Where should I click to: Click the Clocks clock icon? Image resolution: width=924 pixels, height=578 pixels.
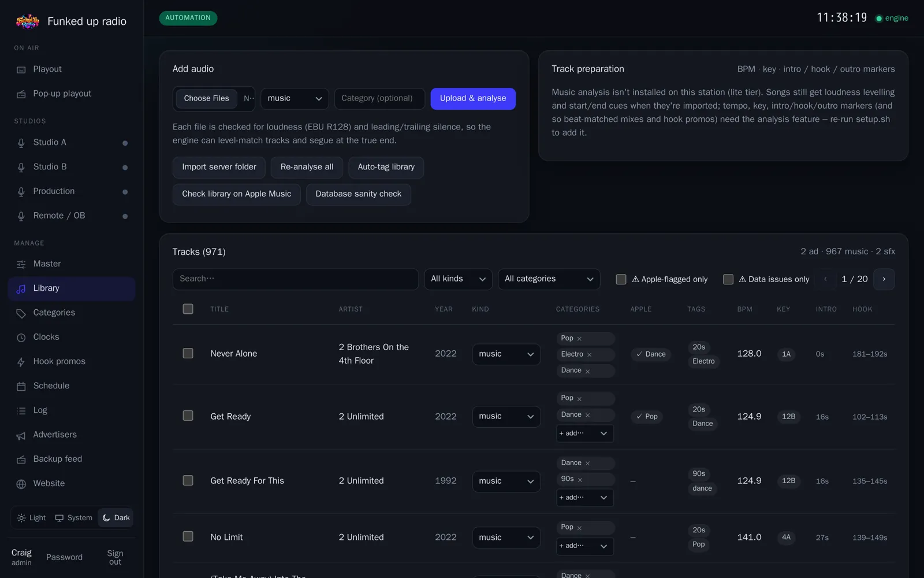pyautogui.click(x=21, y=337)
